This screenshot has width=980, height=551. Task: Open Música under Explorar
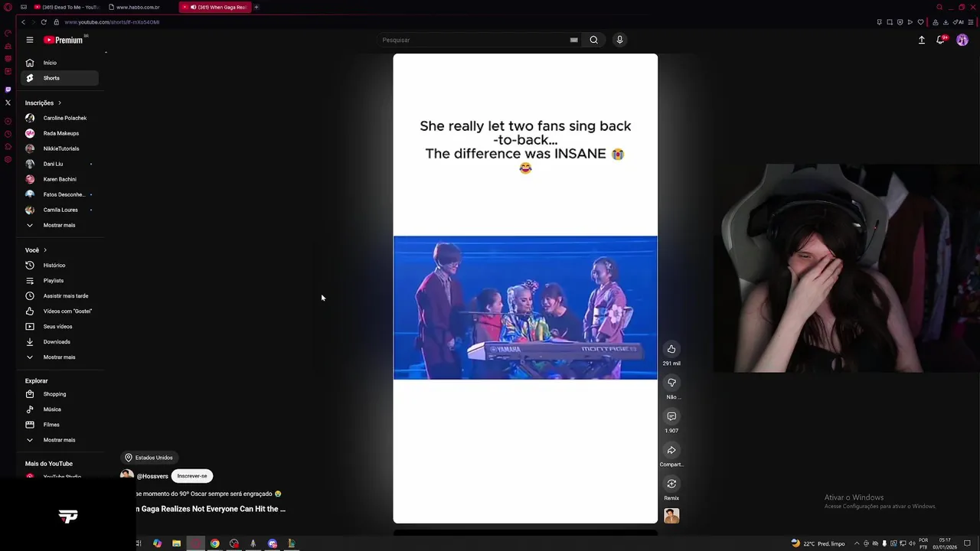pyautogui.click(x=60, y=409)
